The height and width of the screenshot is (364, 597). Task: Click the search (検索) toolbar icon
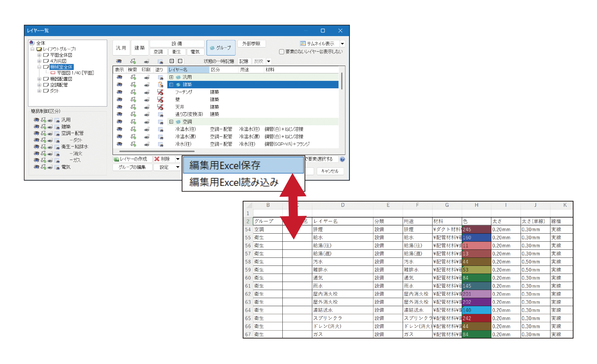133,61
